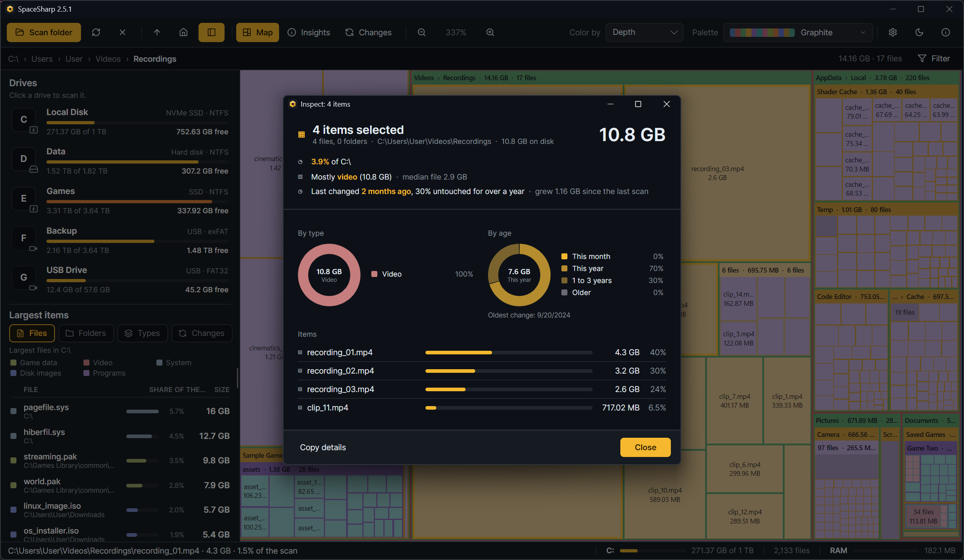
Task: Open settings gear icon
Action: pos(893,32)
